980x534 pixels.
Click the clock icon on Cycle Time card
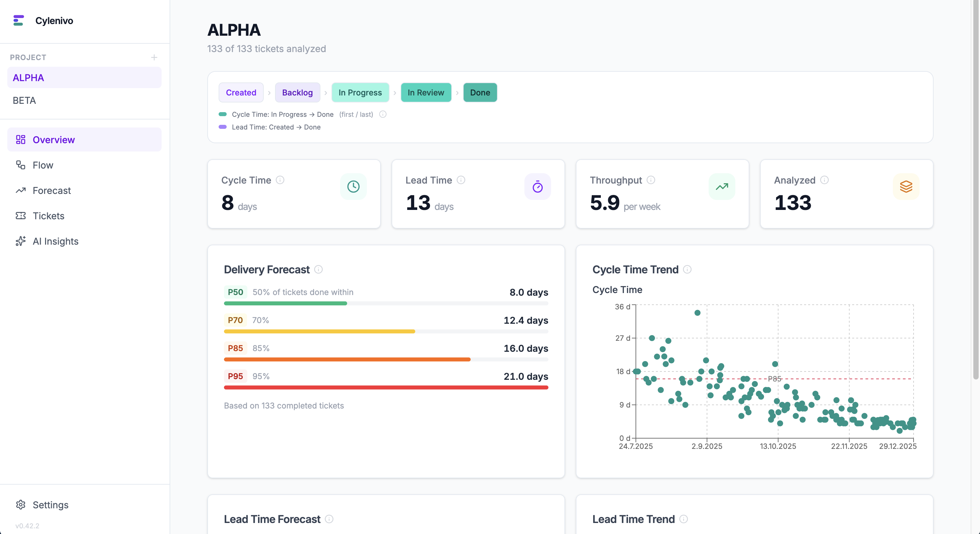pos(353,186)
